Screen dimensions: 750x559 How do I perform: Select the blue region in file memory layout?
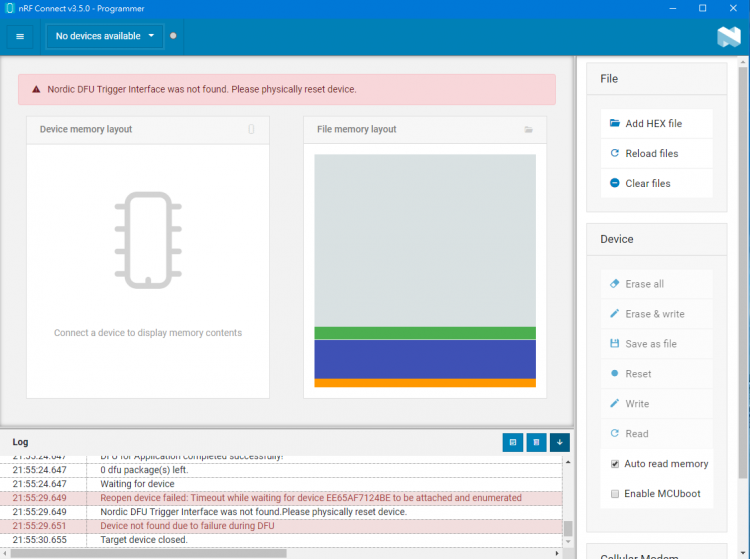tap(425, 359)
